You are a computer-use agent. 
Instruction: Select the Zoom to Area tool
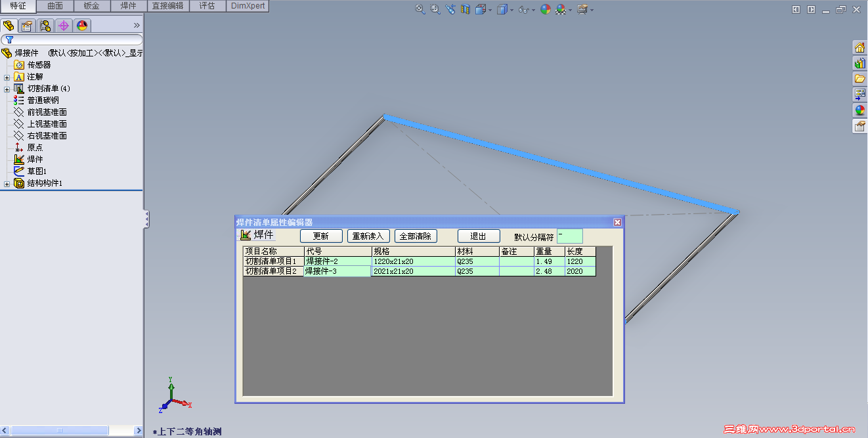[435, 9]
